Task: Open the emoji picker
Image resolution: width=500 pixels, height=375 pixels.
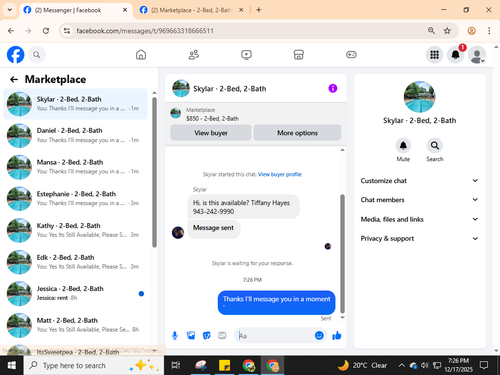Action: 319,335
